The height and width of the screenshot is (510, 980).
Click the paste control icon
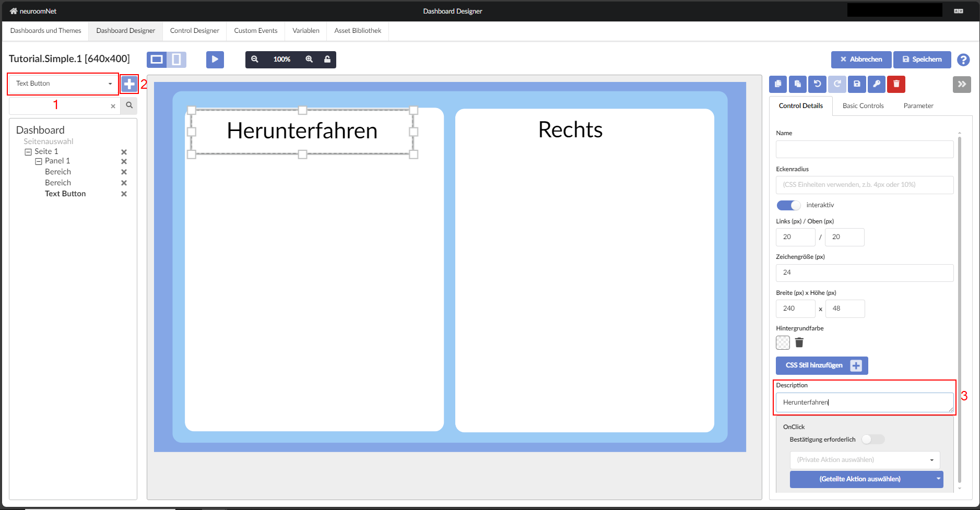point(798,84)
